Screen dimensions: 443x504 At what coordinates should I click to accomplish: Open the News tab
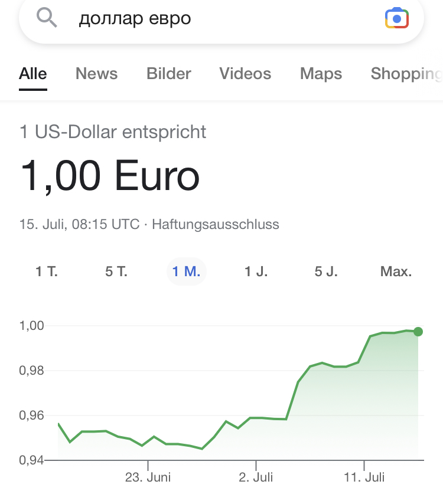point(96,74)
